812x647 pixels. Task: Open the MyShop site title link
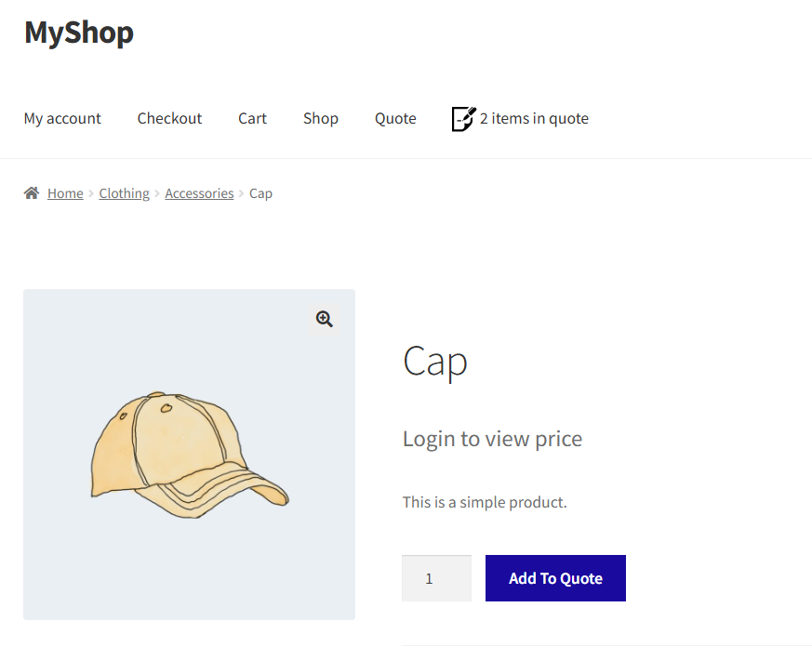tap(79, 33)
